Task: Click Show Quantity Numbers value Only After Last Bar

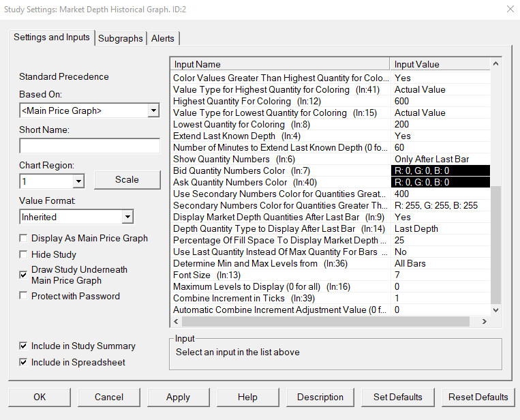Action: click(x=440, y=160)
